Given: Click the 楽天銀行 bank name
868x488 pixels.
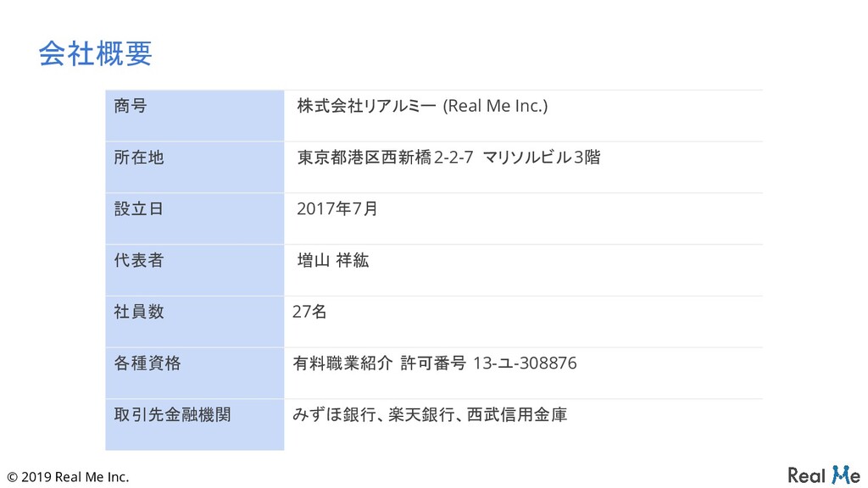Looking at the screenshot, I should [x=416, y=415].
